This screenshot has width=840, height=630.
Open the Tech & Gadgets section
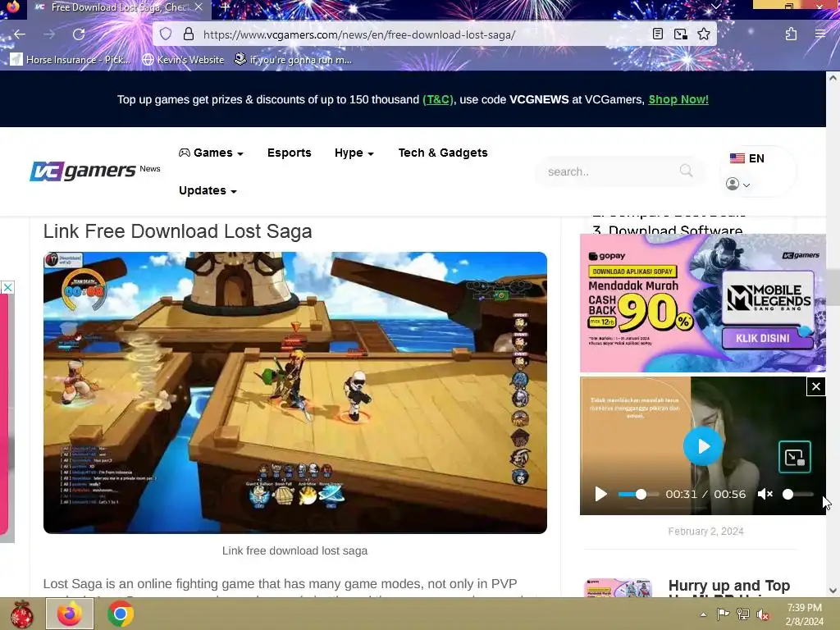click(x=443, y=153)
